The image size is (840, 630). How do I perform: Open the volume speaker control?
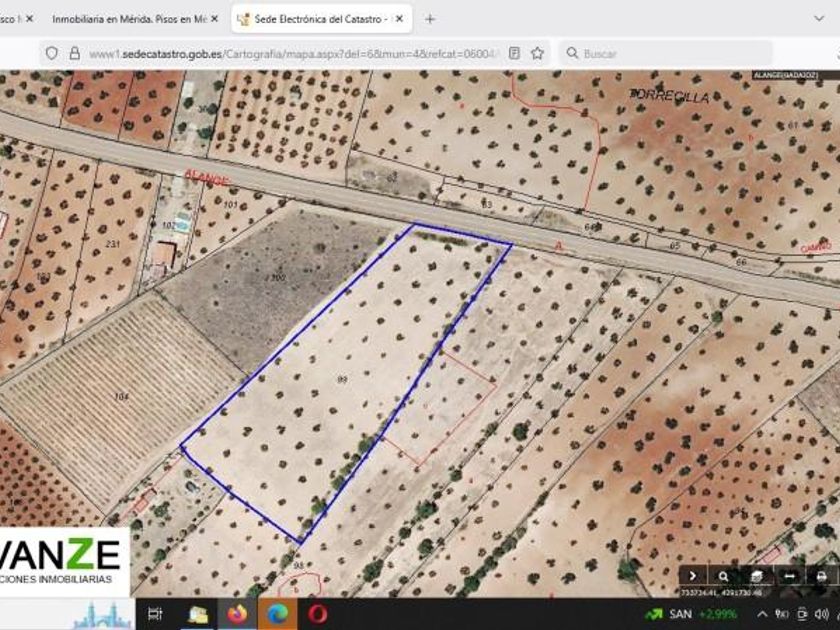[x=821, y=614]
